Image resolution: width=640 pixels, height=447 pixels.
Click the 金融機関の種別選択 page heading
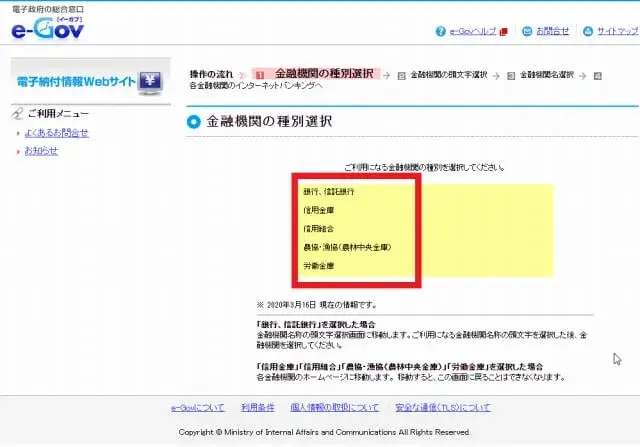[x=269, y=122]
